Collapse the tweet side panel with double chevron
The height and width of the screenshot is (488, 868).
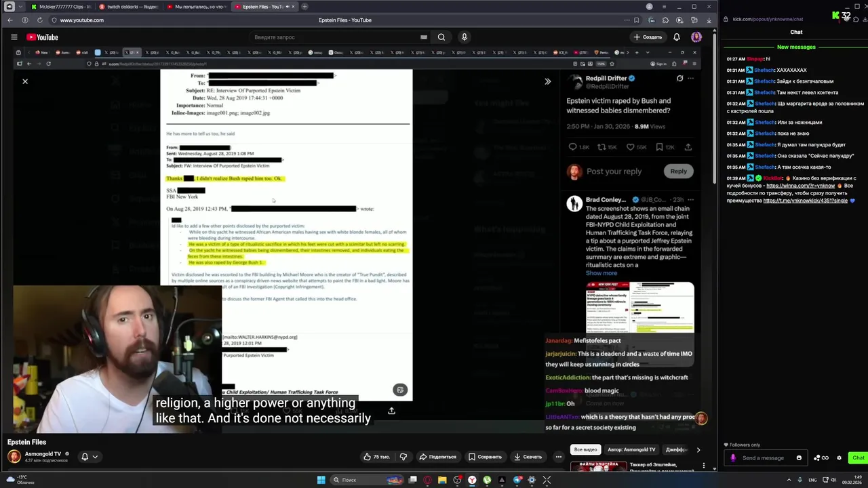point(548,81)
